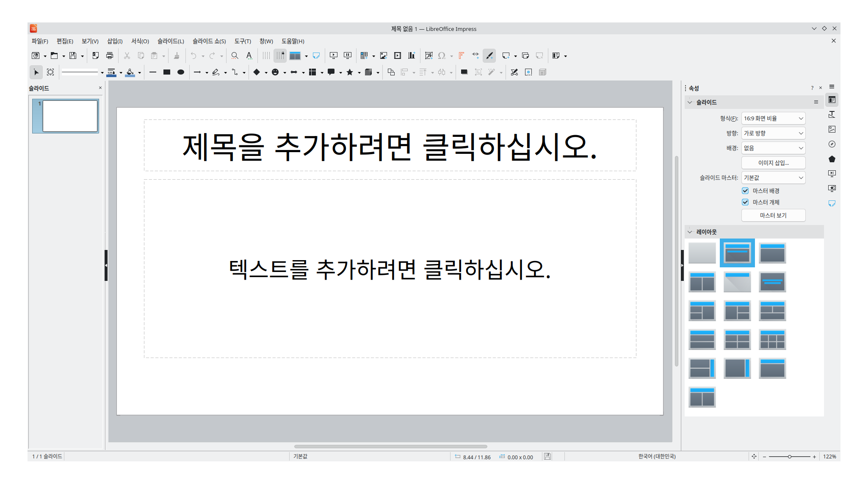Viewport: 868px width, 494px height.
Task: Open the sidebar Shapes pentagon icon
Action: (832, 159)
